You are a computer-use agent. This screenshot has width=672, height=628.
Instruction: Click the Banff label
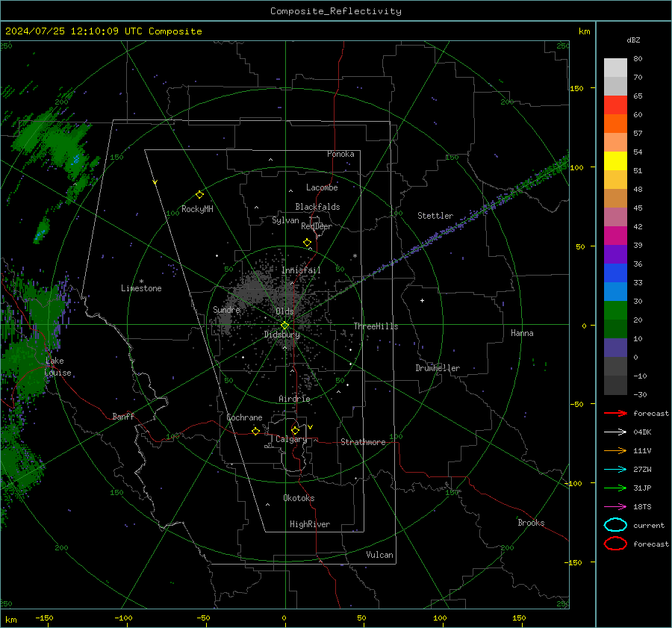[x=123, y=416]
